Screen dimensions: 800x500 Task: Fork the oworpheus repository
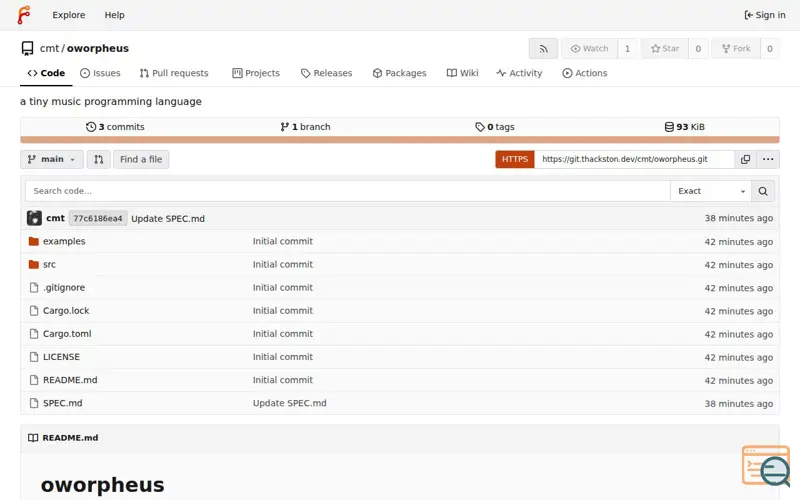736,48
